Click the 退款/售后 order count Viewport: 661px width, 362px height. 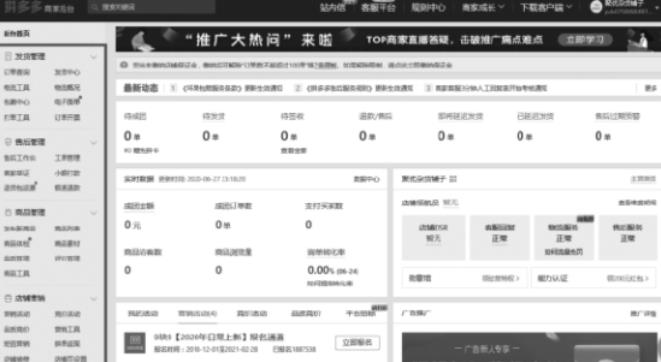[x=367, y=136]
